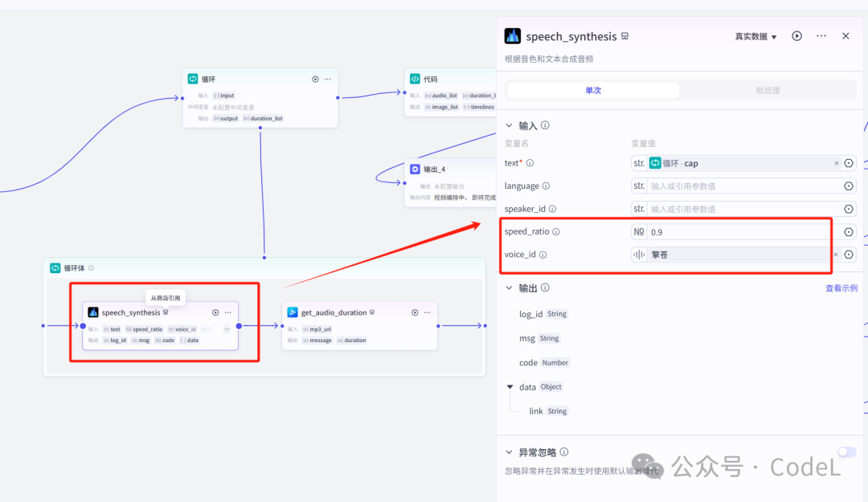868x502 pixels.
Task: Open reference picker for speed_ratio field
Action: click(849, 232)
